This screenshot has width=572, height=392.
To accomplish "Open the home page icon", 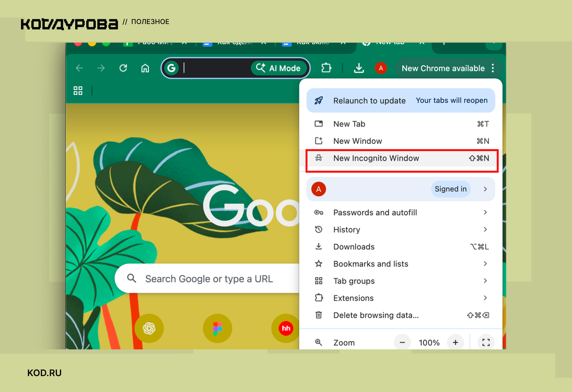I will (145, 68).
